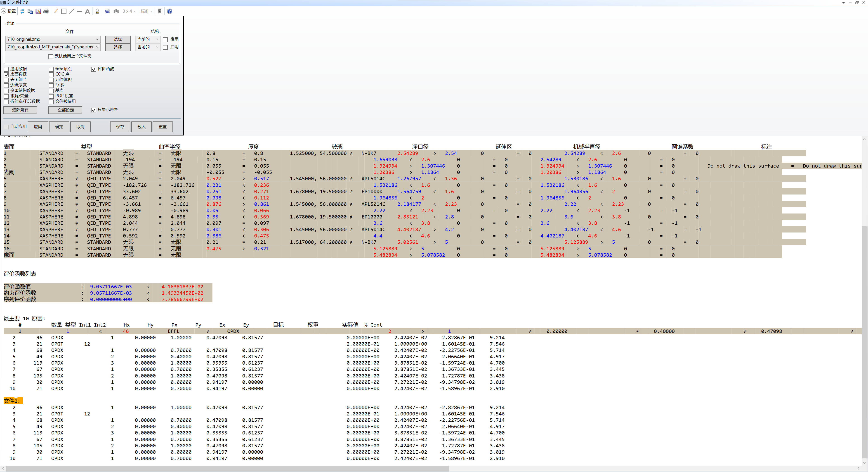The image size is (868, 472).
Task: Click the refresh update icon
Action: (22, 11)
